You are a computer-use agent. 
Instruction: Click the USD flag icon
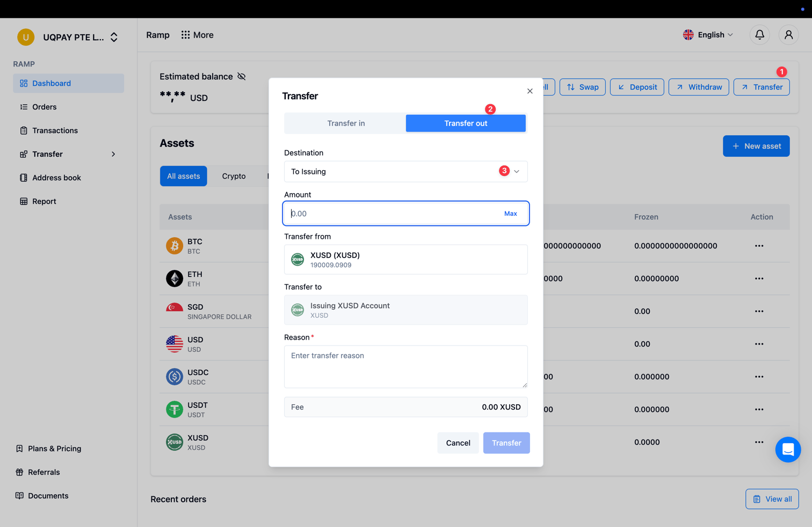pos(174,344)
